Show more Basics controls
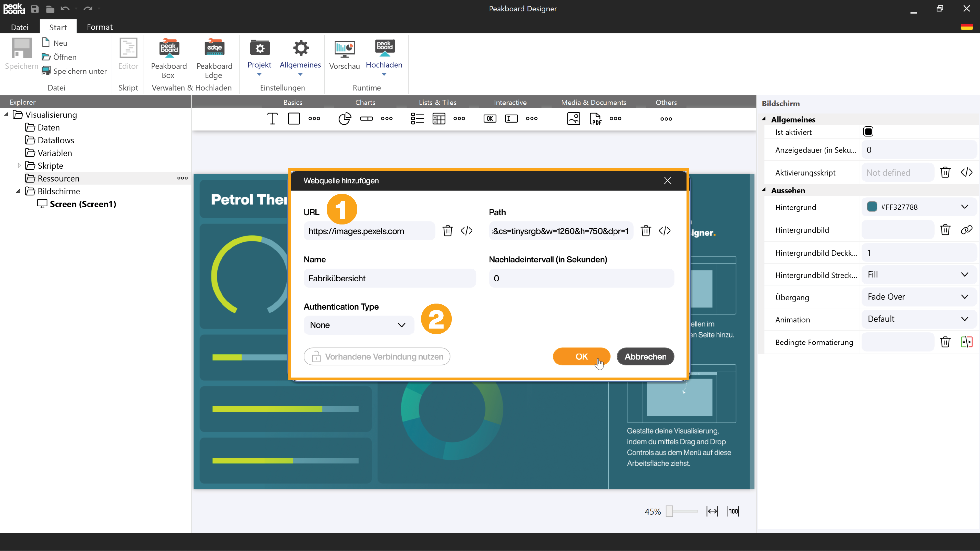The height and width of the screenshot is (551, 980). tap(314, 119)
